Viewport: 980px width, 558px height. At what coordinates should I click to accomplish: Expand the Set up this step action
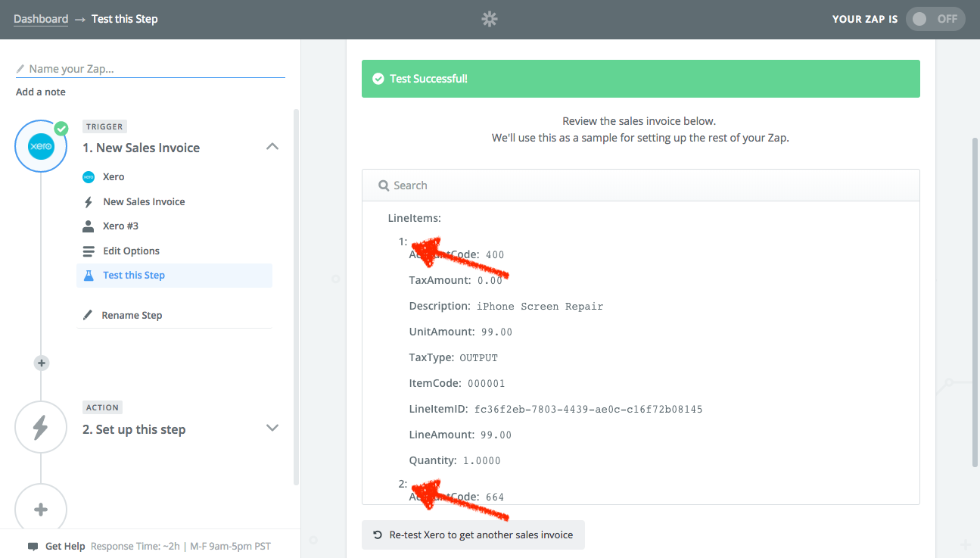click(x=272, y=428)
